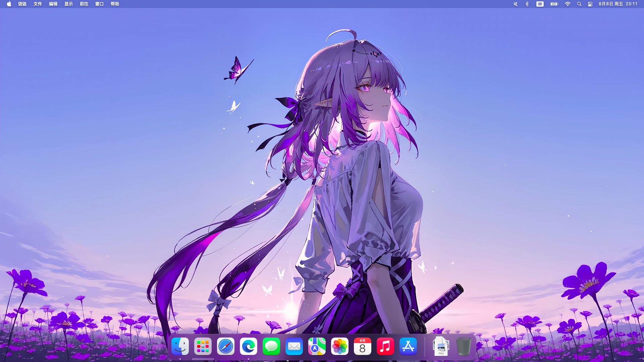Open Control Center
The height and width of the screenshot is (362, 644).
590,4
